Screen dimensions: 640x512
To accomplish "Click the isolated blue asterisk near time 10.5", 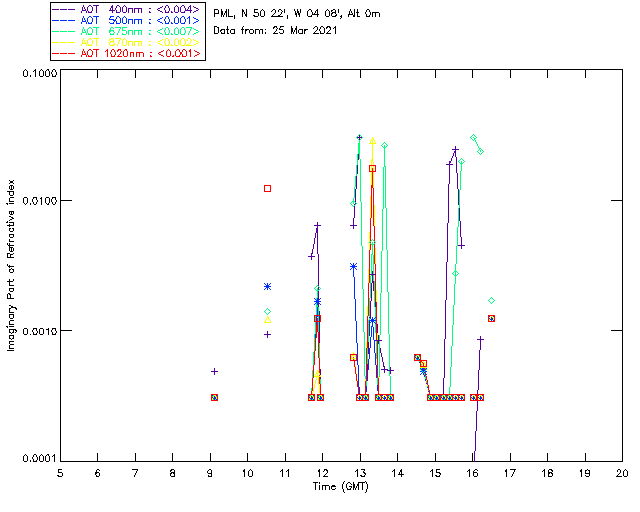I will pyautogui.click(x=267, y=287).
